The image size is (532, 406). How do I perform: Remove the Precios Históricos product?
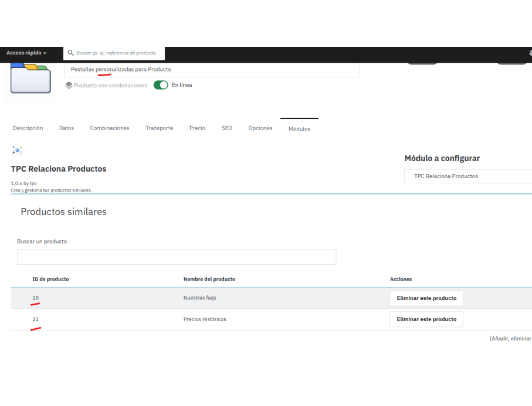[x=426, y=319]
